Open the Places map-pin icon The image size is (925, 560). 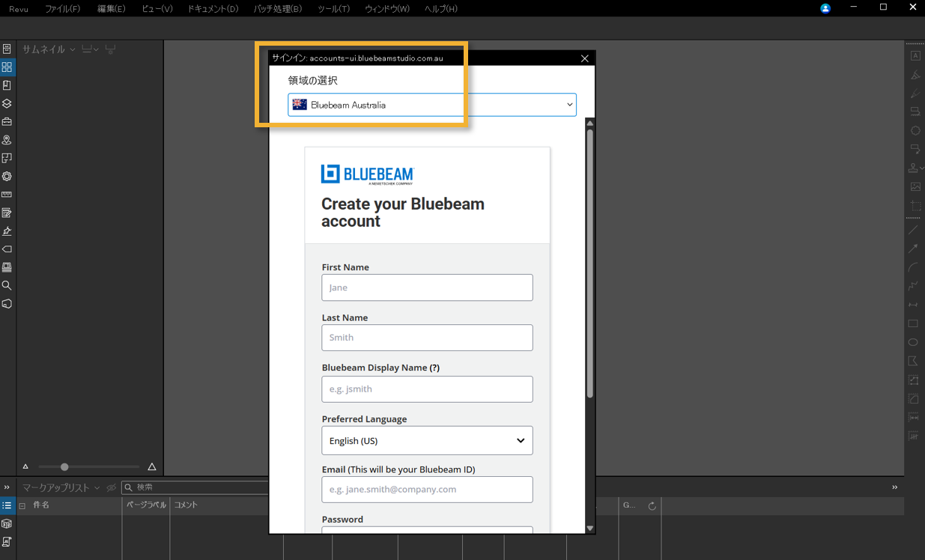coord(7,140)
